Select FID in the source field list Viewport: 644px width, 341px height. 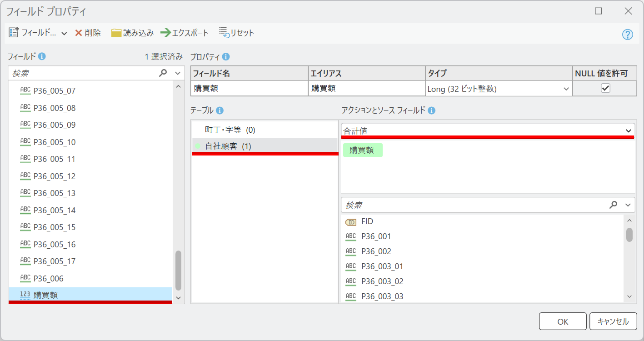click(367, 221)
